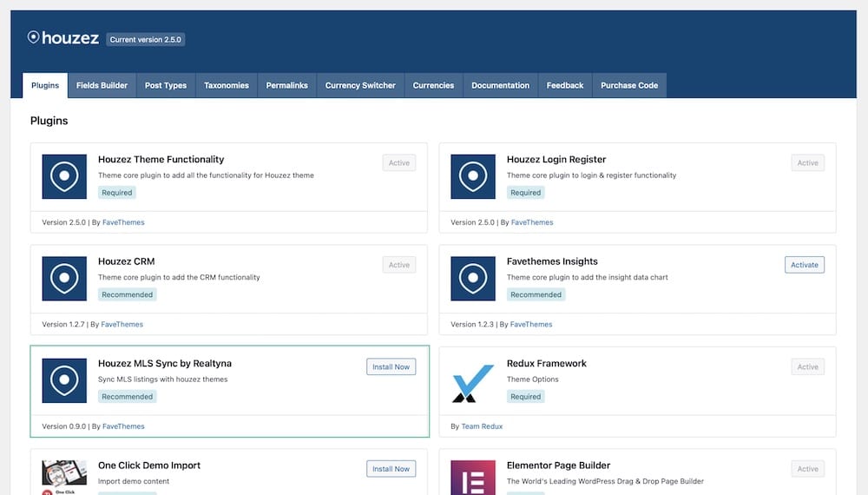Click the Redux Framework checkmark icon
This screenshot has height=495, width=868.
point(473,383)
